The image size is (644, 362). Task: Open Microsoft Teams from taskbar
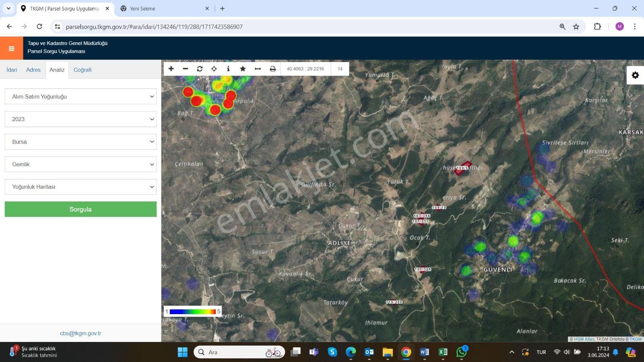point(314,352)
